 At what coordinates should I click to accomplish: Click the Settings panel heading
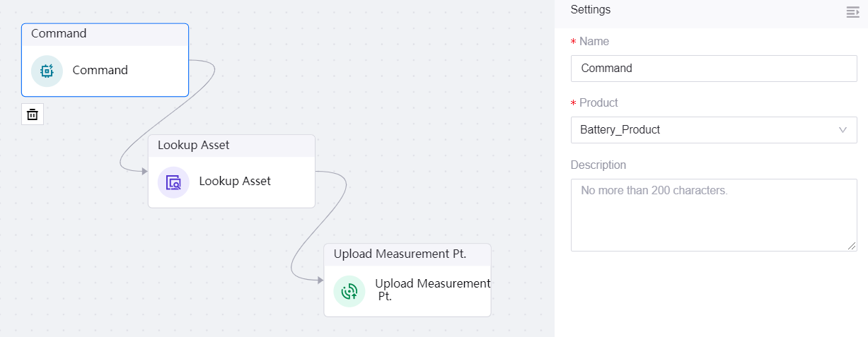(591, 10)
